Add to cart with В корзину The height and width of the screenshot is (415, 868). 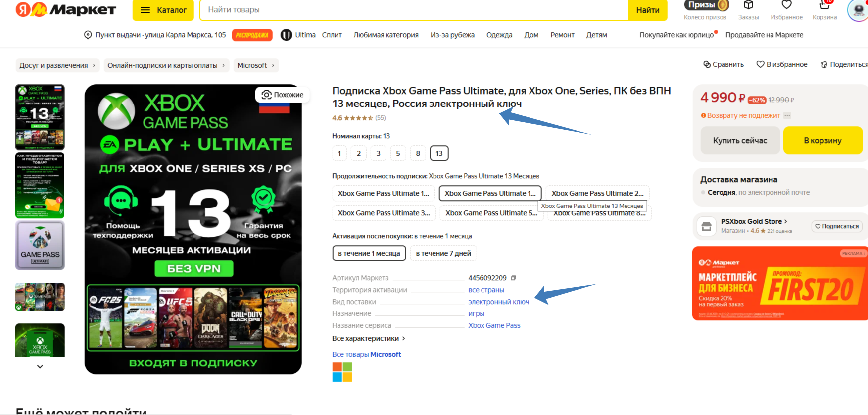pyautogui.click(x=822, y=140)
